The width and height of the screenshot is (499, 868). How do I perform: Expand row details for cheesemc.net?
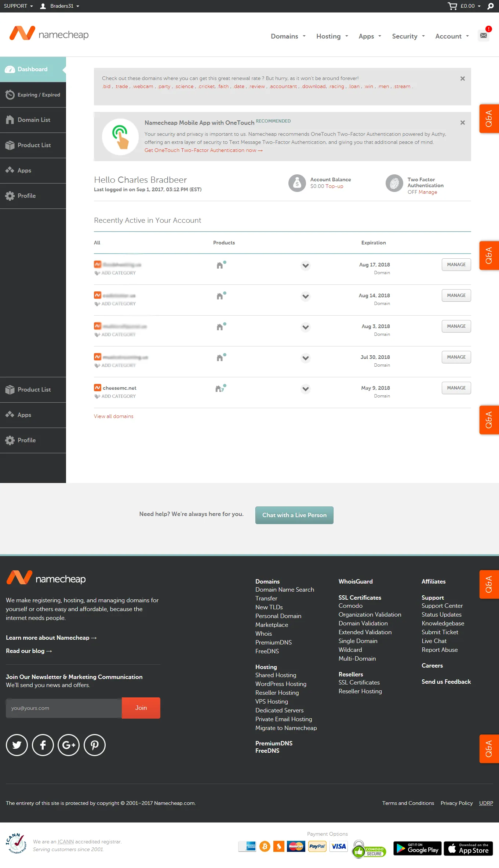pos(306,389)
